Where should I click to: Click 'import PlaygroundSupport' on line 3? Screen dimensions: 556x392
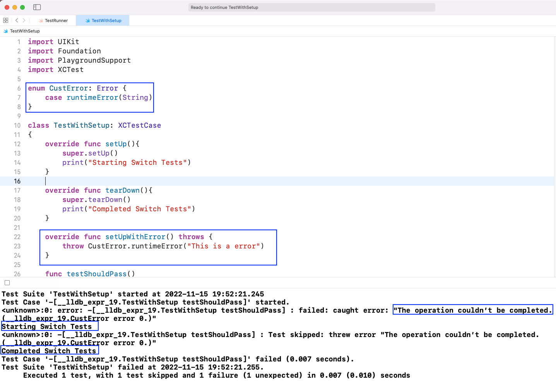point(79,60)
